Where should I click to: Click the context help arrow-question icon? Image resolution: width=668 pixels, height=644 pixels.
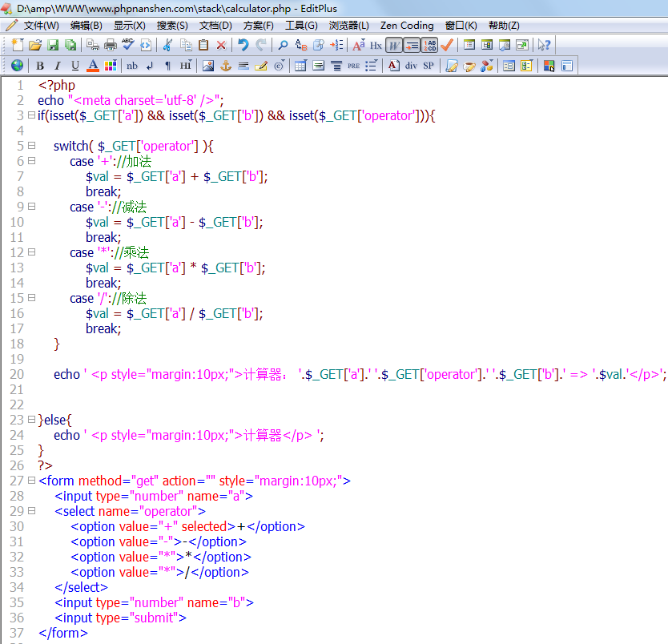click(544, 45)
